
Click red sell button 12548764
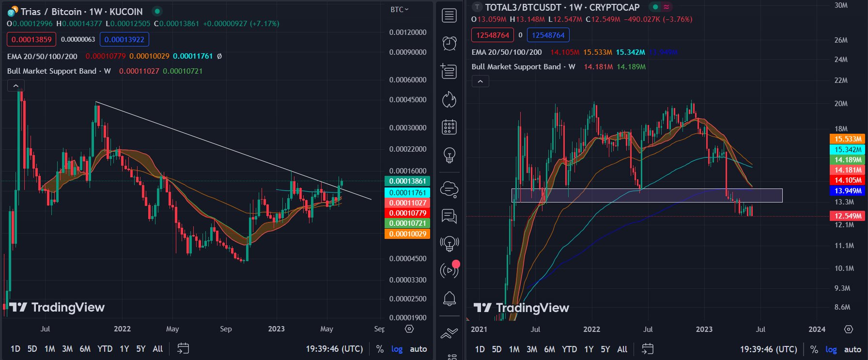point(493,35)
